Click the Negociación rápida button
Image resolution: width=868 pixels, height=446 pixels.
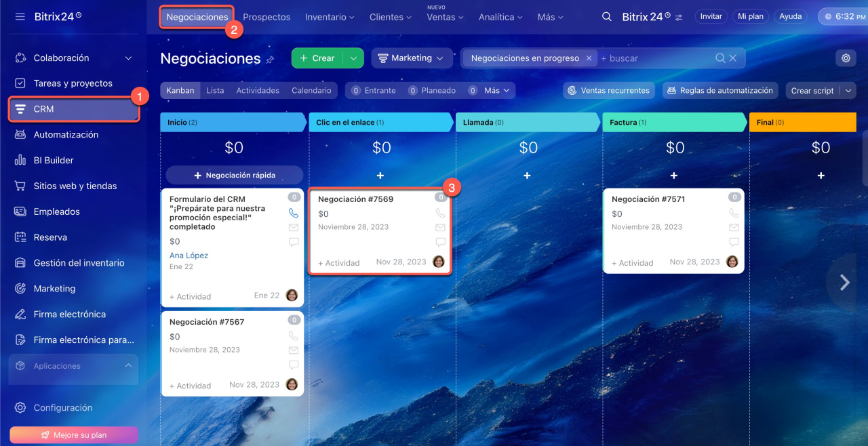[235, 175]
